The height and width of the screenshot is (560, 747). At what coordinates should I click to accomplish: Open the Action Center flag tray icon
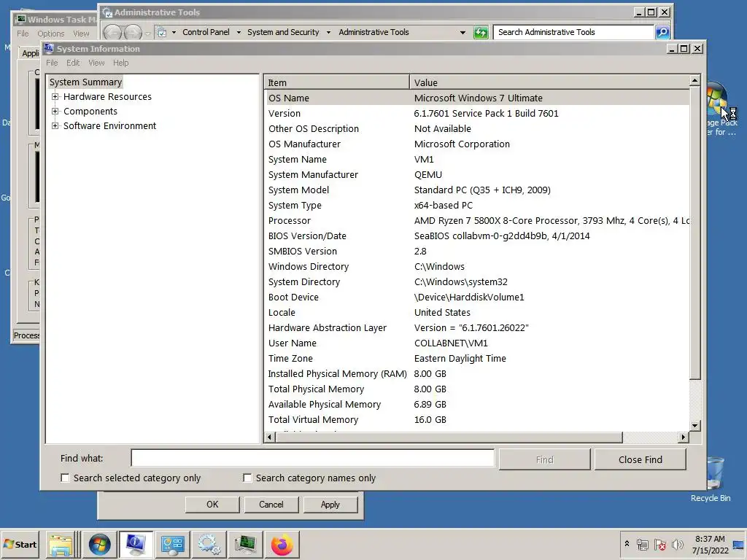[x=659, y=544]
